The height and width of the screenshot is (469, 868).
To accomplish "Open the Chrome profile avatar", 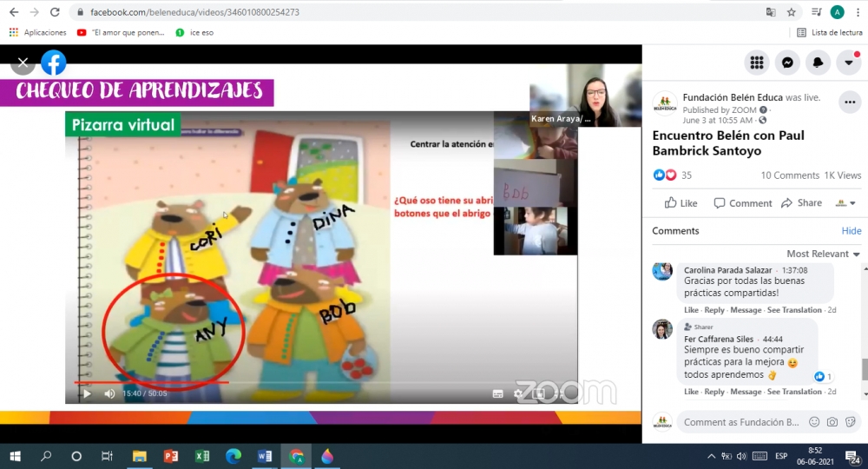I will tap(837, 12).
